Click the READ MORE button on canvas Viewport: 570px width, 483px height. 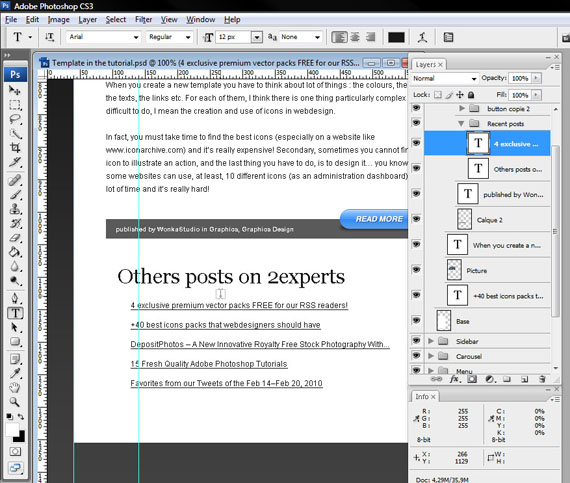pyautogui.click(x=374, y=219)
